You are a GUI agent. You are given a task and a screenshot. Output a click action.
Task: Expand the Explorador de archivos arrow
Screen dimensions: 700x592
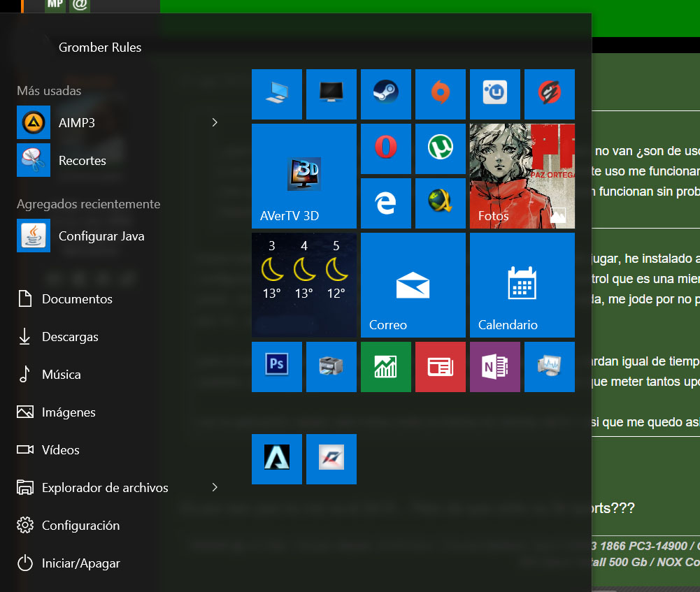[215, 487]
